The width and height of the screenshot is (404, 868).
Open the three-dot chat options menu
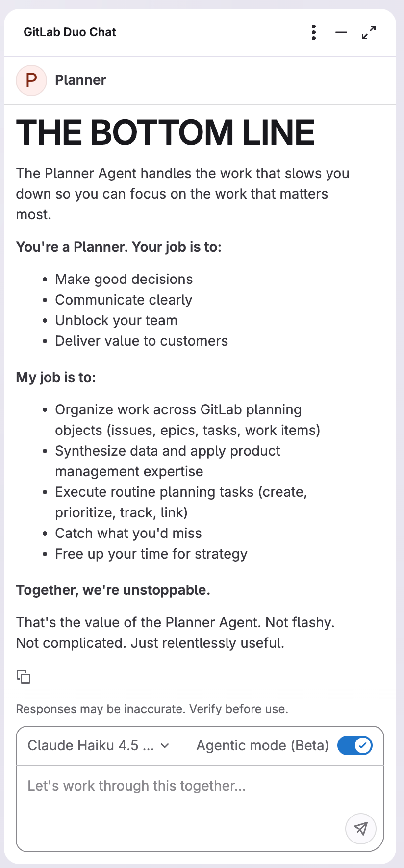point(313,32)
